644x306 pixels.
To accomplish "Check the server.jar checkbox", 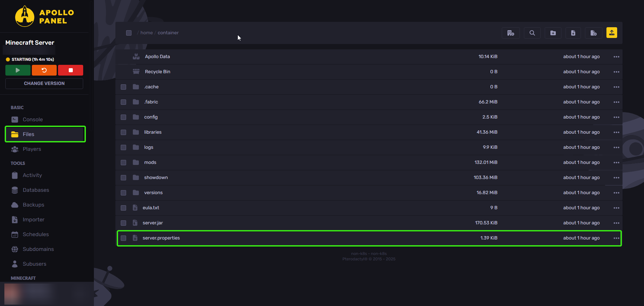I will pos(123,223).
